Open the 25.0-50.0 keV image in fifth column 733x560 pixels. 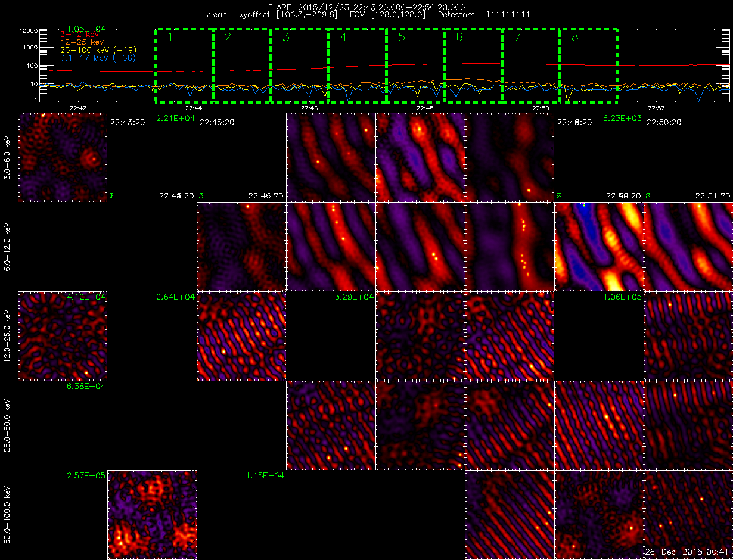pyautogui.click(x=420, y=425)
